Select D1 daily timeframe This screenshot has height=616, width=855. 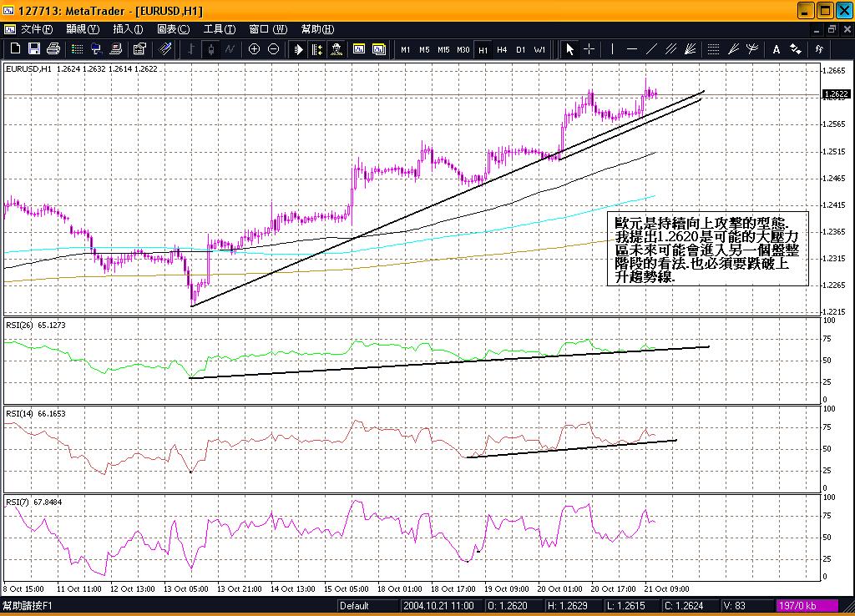[x=521, y=49]
